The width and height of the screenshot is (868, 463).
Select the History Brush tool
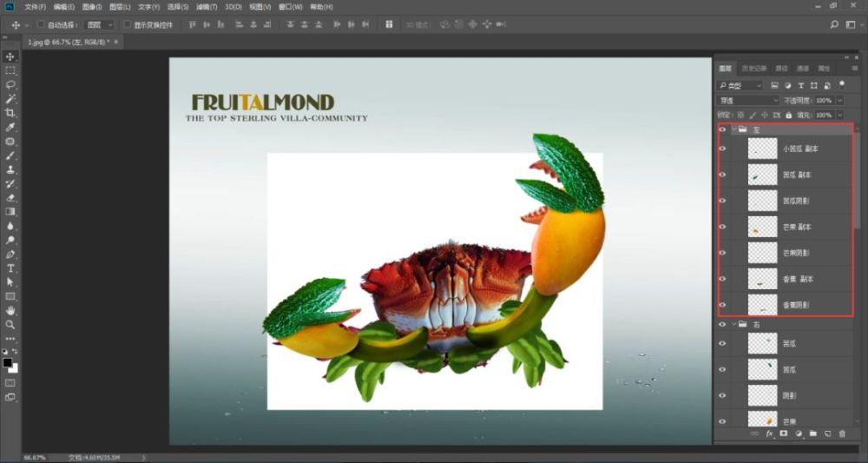click(10, 184)
